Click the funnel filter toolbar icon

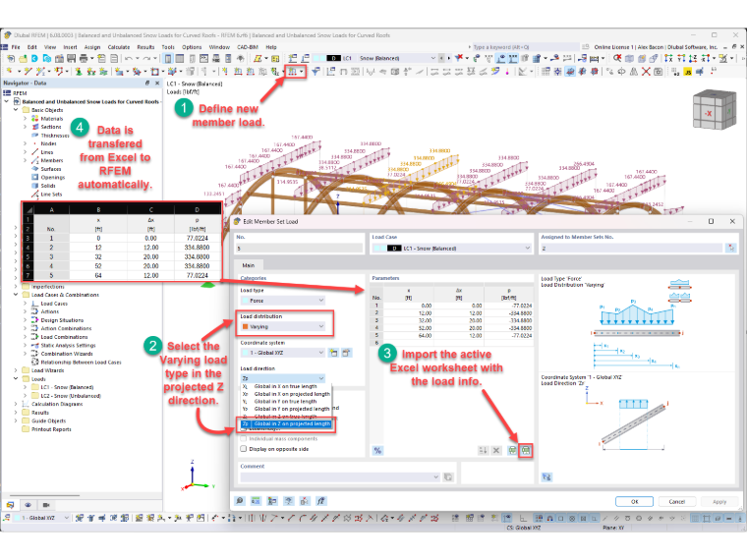coord(316,72)
